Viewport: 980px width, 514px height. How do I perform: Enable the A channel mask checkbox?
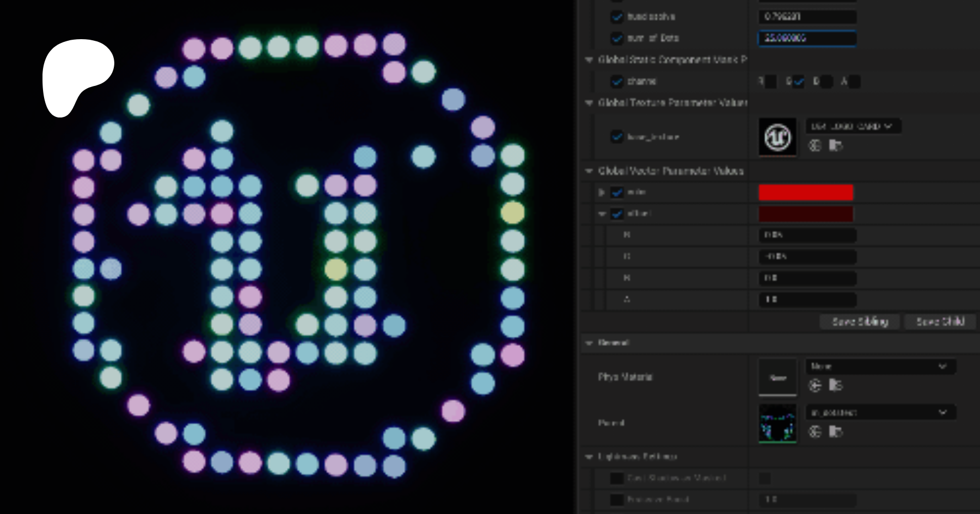[854, 82]
